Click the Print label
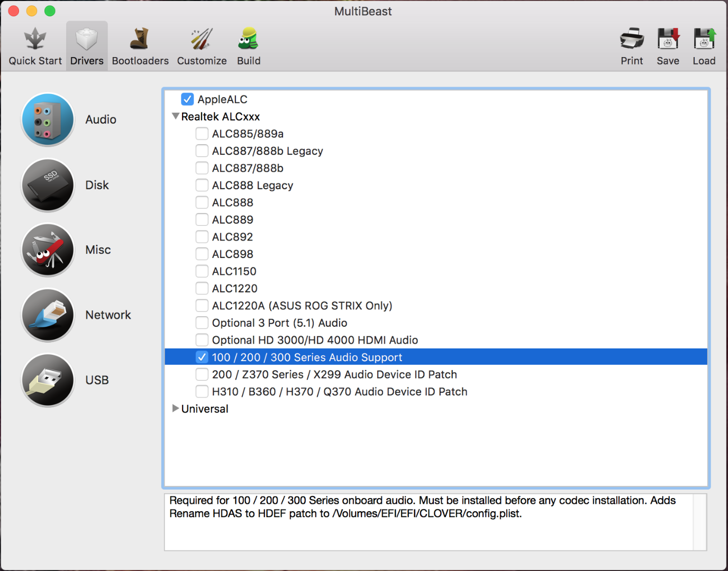Screen dimensions: 728x571 (632, 61)
